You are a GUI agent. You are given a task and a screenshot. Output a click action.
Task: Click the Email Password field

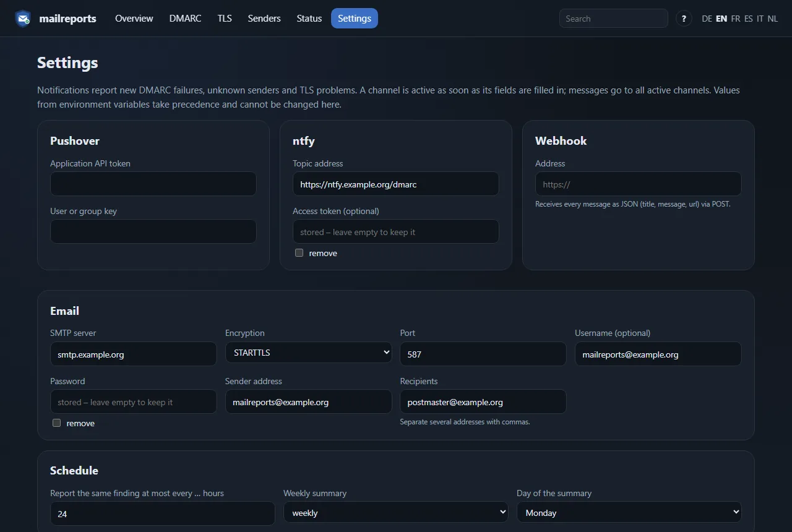(134, 401)
